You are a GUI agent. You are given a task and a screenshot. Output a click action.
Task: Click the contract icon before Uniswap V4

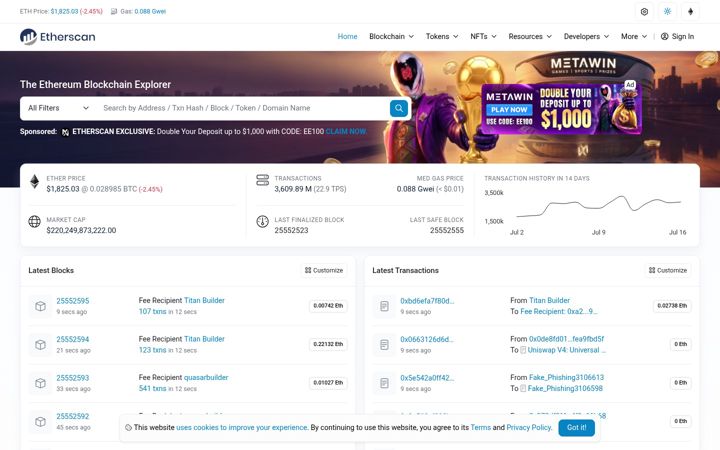[523, 350]
